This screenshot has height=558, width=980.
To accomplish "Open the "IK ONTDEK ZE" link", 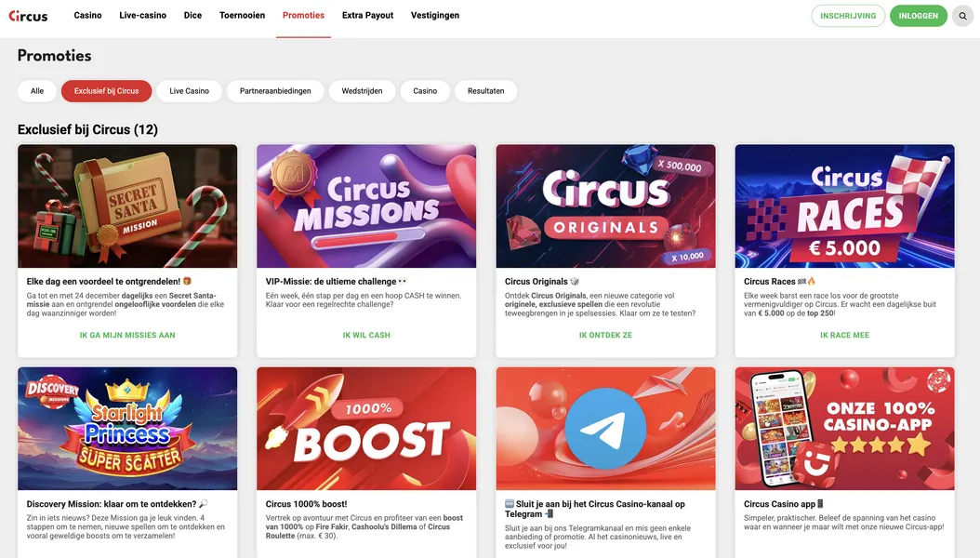I will tap(604, 335).
